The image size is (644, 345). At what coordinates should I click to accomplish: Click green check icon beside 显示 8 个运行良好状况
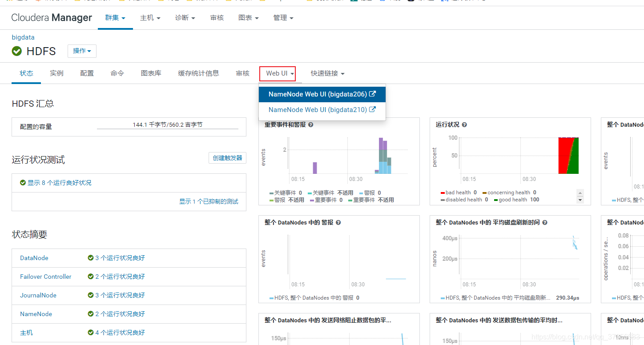[23, 183]
